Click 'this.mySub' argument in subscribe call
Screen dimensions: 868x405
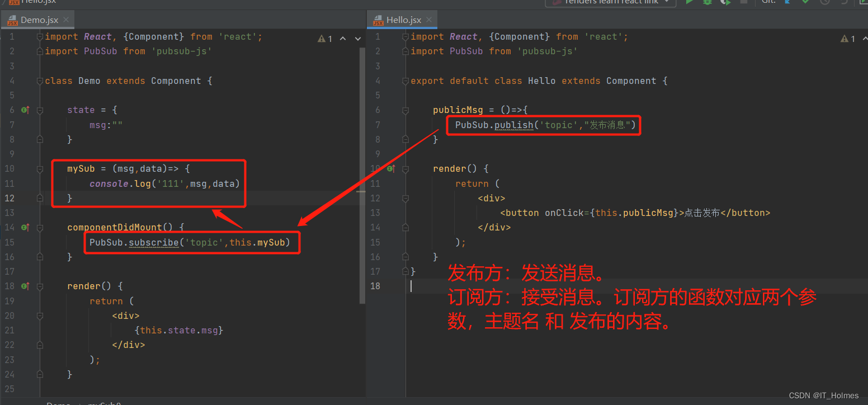pos(257,242)
